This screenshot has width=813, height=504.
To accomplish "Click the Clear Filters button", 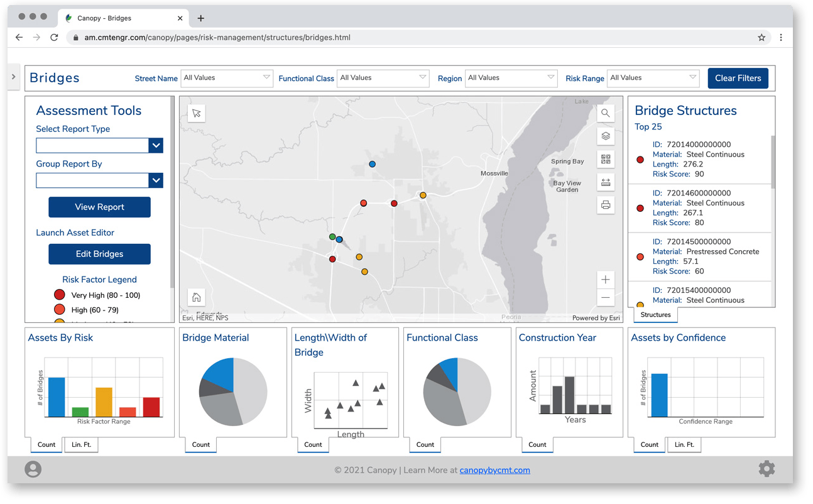I will pyautogui.click(x=738, y=78).
